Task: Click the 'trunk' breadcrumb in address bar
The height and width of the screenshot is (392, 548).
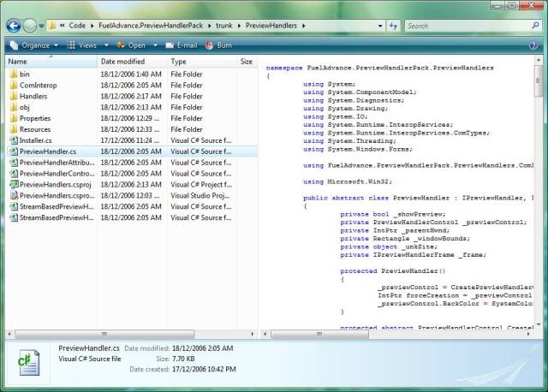Action: 225,27
